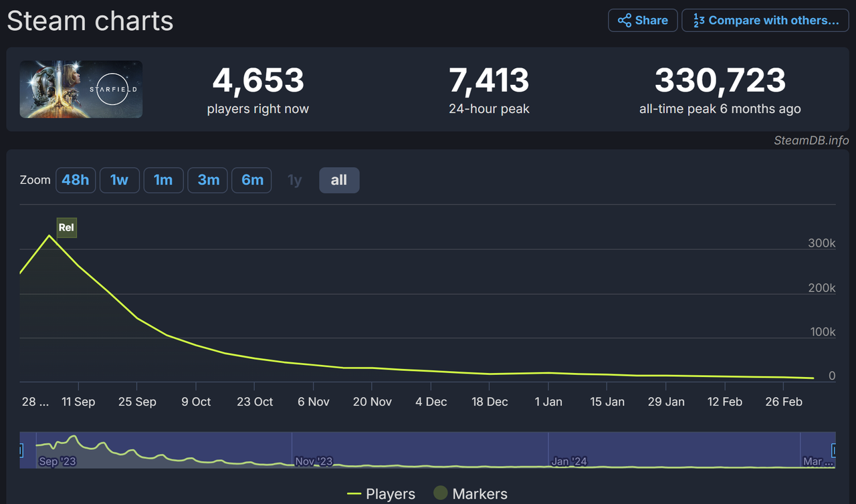
Task: Grab the right navigator range handle
Action: pyautogui.click(x=833, y=451)
